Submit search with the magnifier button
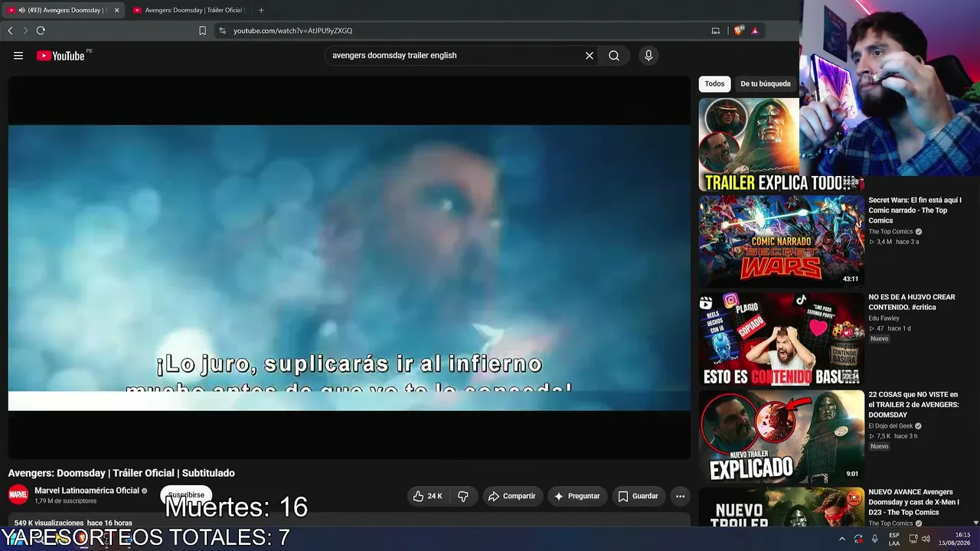Screen dimensions: 980x551 click(x=614, y=56)
